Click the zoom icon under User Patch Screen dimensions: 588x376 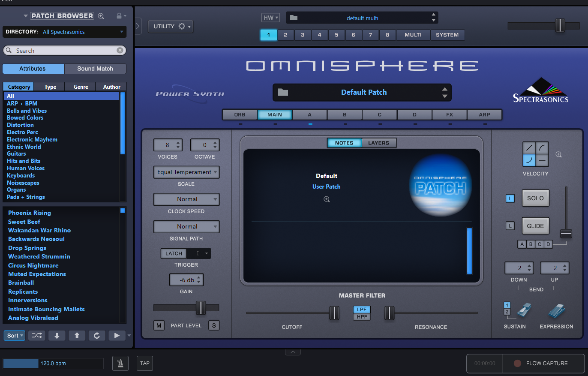[x=327, y=199]
